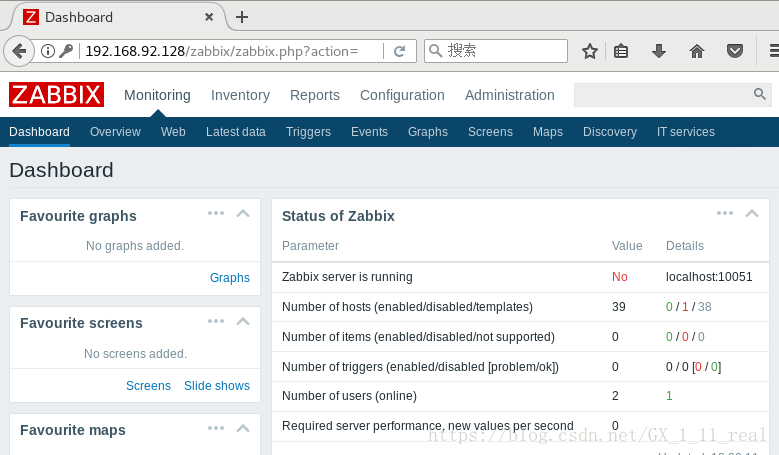Click 'No screens added.' text
The height and width of the screenshot is (455, 779).
135,354
